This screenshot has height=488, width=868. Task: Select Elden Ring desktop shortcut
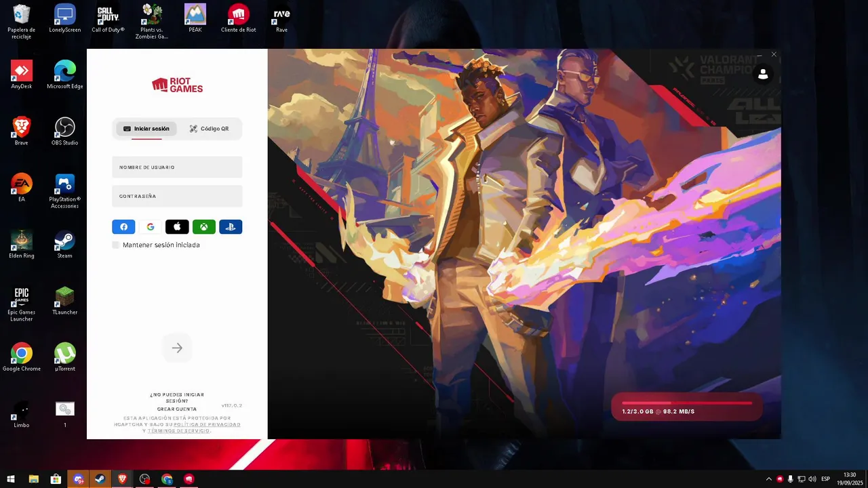click(x=22, y=244)
